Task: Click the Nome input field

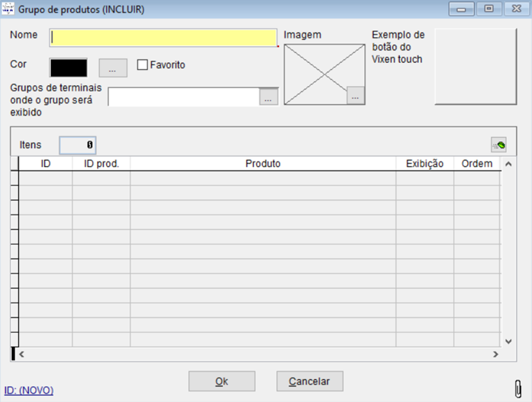Action: [163, 37]
